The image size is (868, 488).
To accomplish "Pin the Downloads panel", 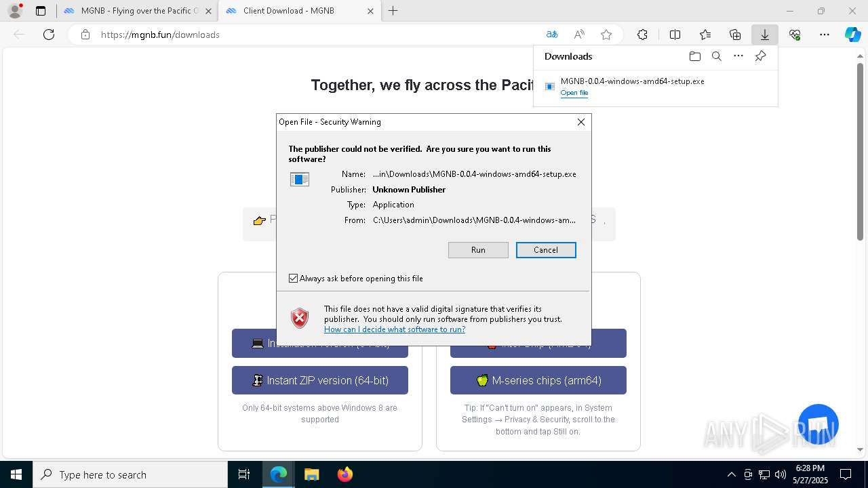I will click(761, 56).
